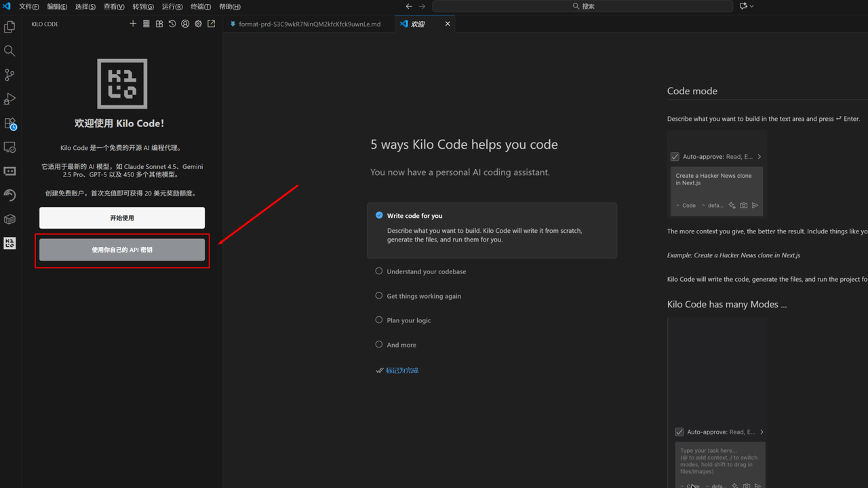
Task: Open the 终端(T) menu
Action: pyautogui.click(x=201, y=6)
